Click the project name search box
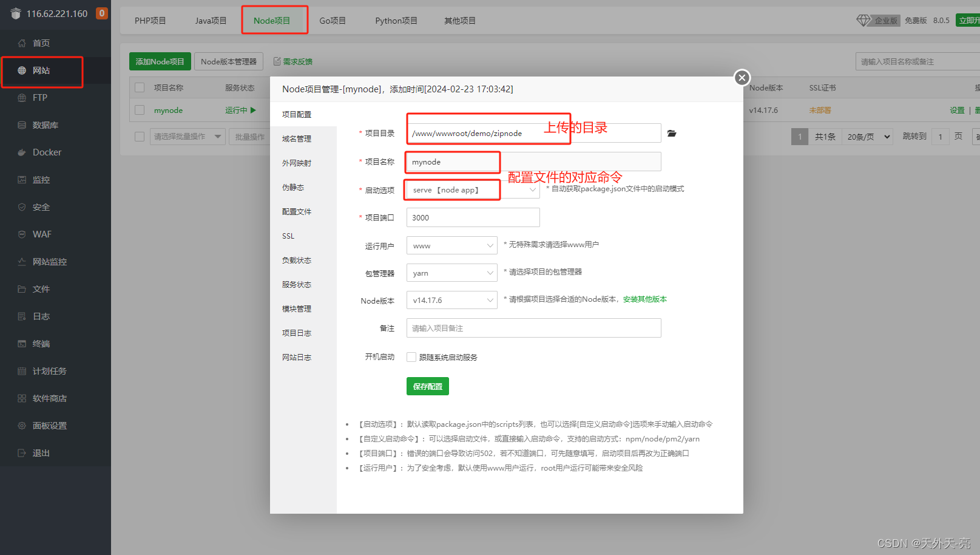The image size is (980, 555). (x=917, y=61)
